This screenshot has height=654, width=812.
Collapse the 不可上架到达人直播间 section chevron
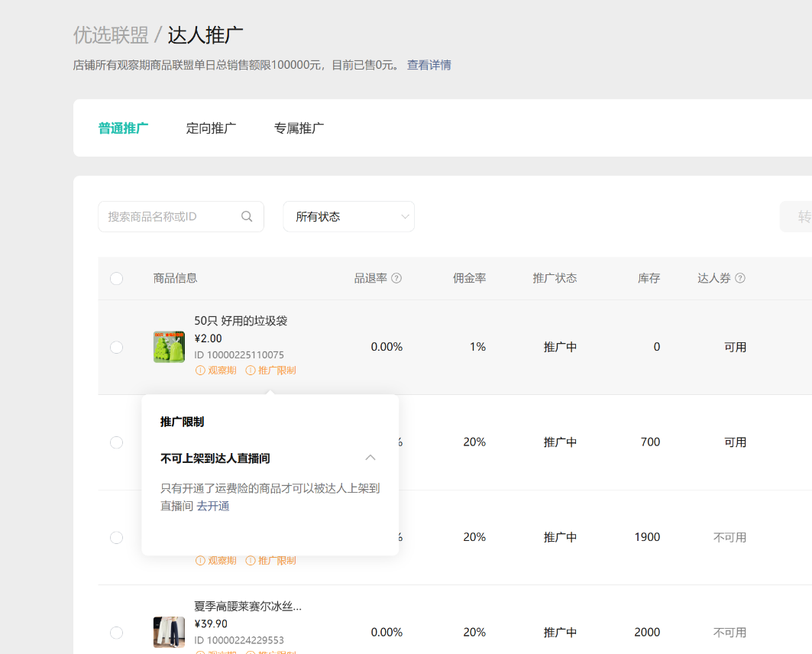tap(370, 458)
